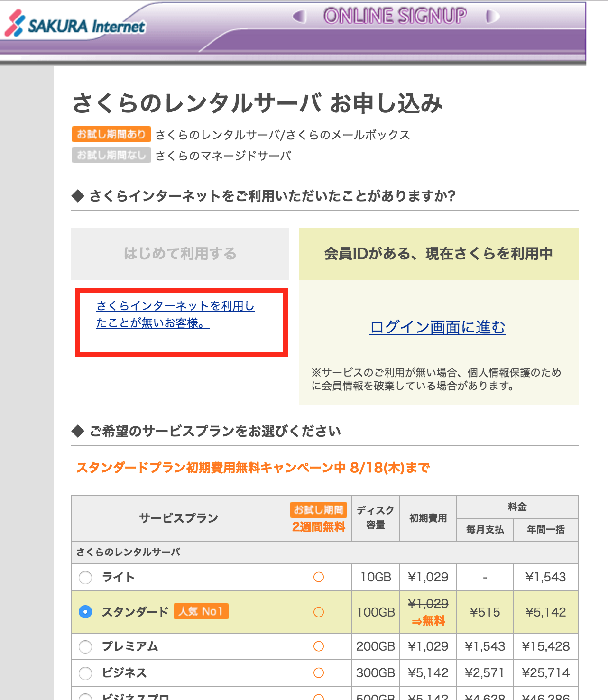Click the 200GB disk capacity cell
608x700 pixels.
pyautogui.click(x=376, y=646)
